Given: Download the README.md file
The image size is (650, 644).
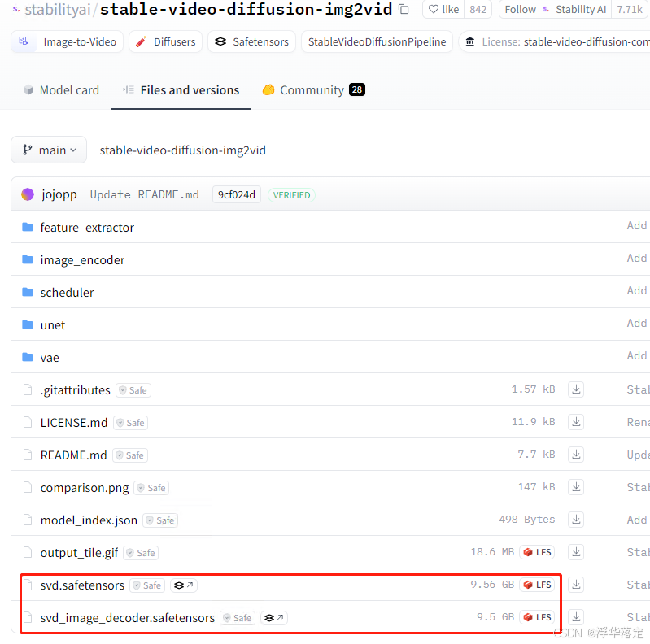Looking at the screenshot, I should point(576,455).
